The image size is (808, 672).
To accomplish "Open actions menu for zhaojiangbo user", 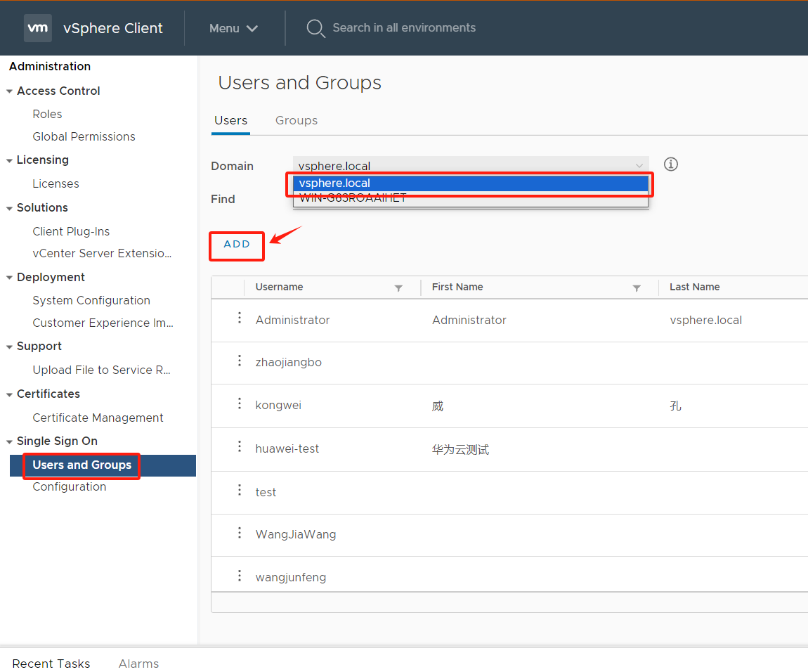I will pyautogui.click(x=240, y=361).
